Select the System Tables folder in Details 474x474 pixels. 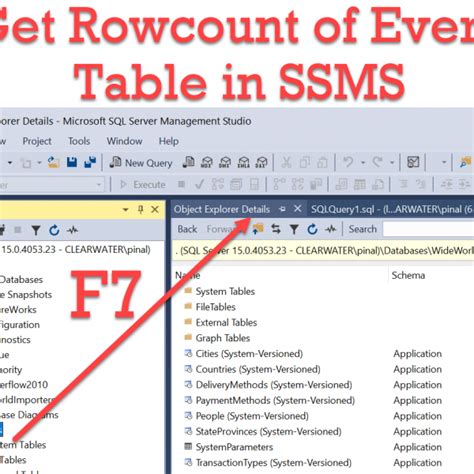click(x=225, y=291)
